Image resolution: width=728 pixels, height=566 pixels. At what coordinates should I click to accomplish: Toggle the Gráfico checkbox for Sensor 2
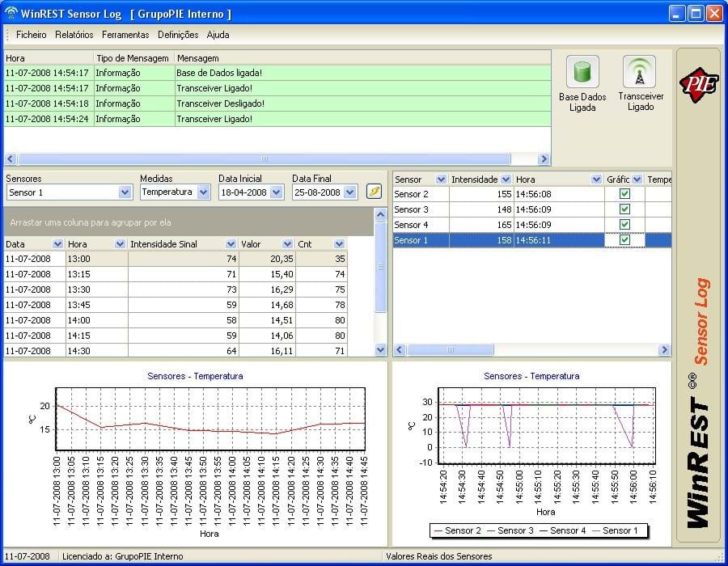pyautogui.click(x=624, y=194)
